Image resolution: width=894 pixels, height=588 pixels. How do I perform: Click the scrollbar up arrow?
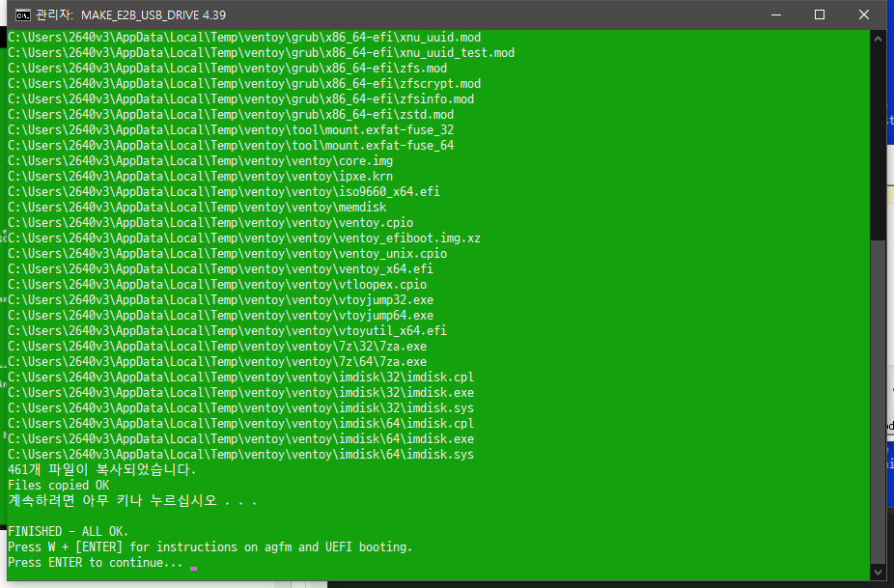878,39
